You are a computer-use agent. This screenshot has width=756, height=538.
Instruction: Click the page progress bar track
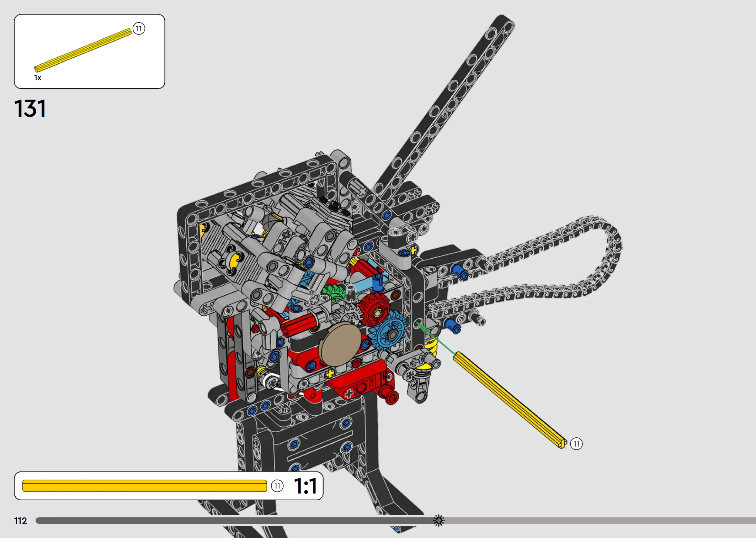[x=396, y=521]
